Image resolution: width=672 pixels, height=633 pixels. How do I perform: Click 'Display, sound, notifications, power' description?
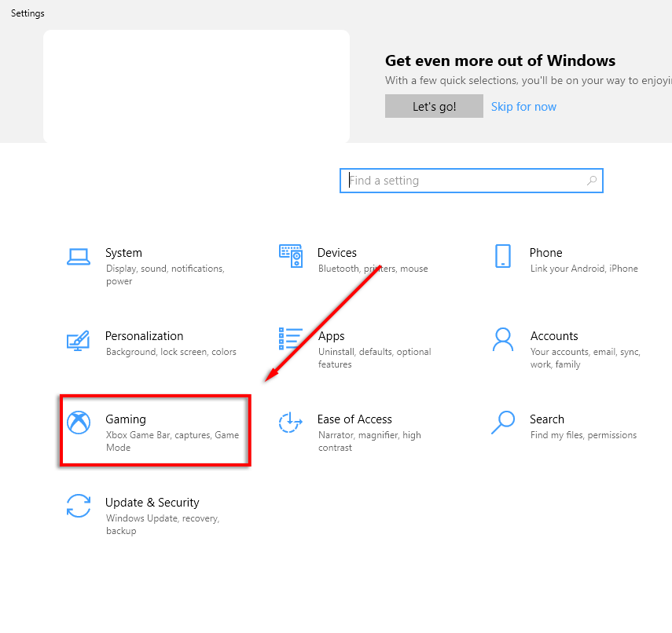(x=165, y=275)
